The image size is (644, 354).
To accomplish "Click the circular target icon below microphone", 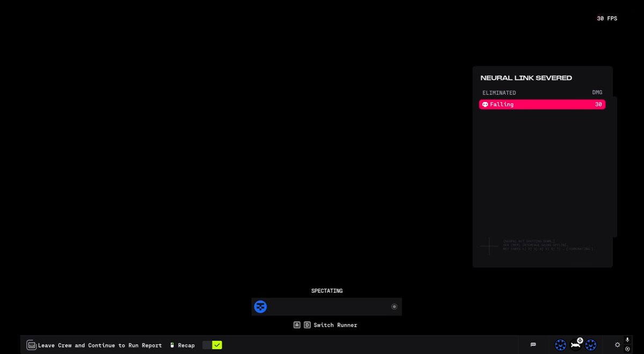I will pos(627,349).
